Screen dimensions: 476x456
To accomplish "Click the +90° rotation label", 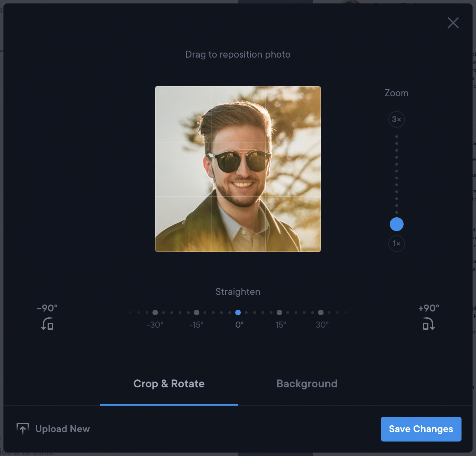I will tap(429, 308).
